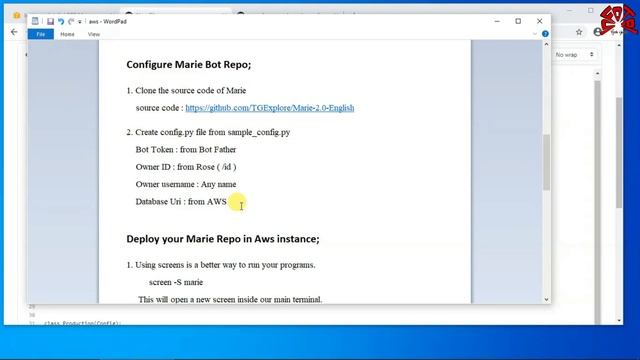Screen dimensions: 640x360
Task: Click the line 'Owner ID : from Rose ( /id )'
Action: point(186,167)
